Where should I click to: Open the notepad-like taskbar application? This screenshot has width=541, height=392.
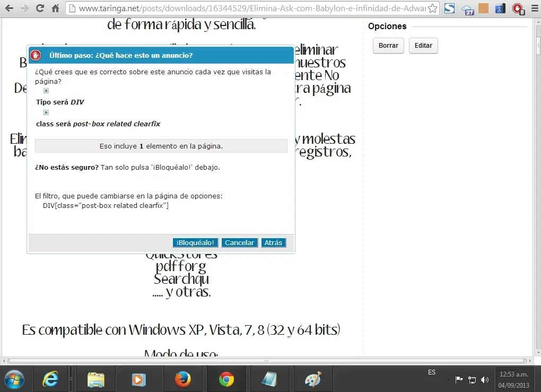[269, 380]
